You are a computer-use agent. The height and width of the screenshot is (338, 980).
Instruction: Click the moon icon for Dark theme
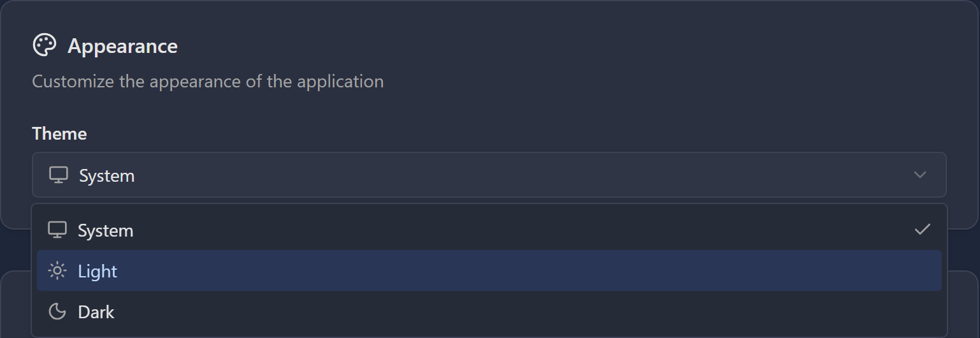57,312
